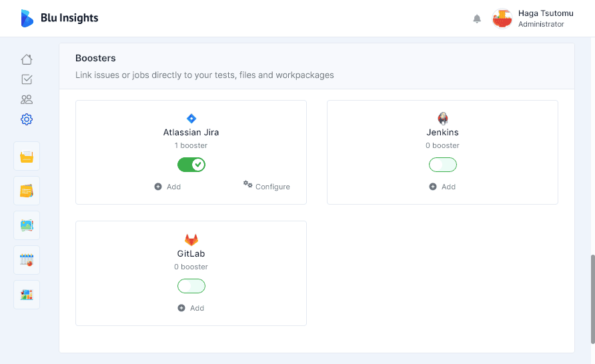Click the Add label under GitLab
This screenshot has height=364, width=595.
point(197,308)
